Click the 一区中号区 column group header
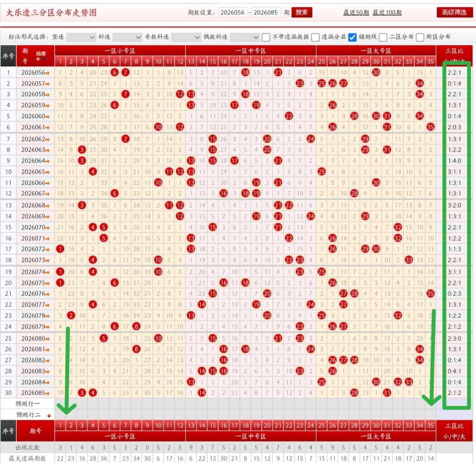The width and height of the screenshot is (476, 463). [251, 51]
